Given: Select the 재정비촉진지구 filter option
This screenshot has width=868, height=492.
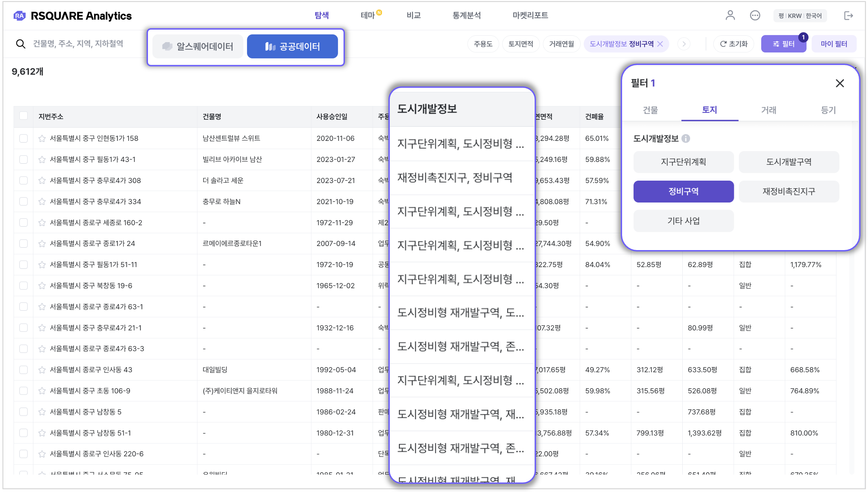Looking at the screenshot, I should (788, 192).
